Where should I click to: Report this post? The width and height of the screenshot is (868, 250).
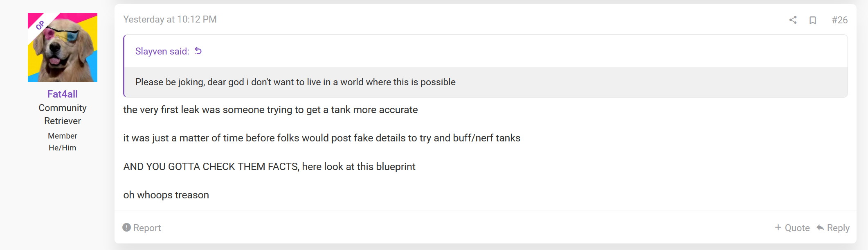(142, 228)
